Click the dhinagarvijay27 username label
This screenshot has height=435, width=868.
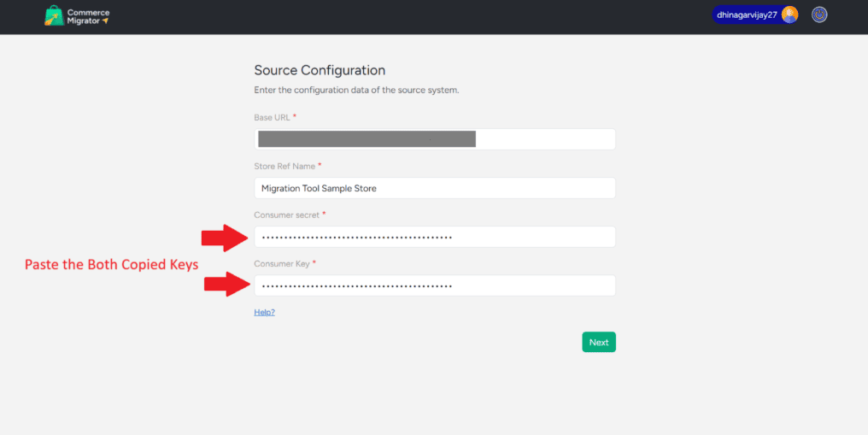point(748,15)
